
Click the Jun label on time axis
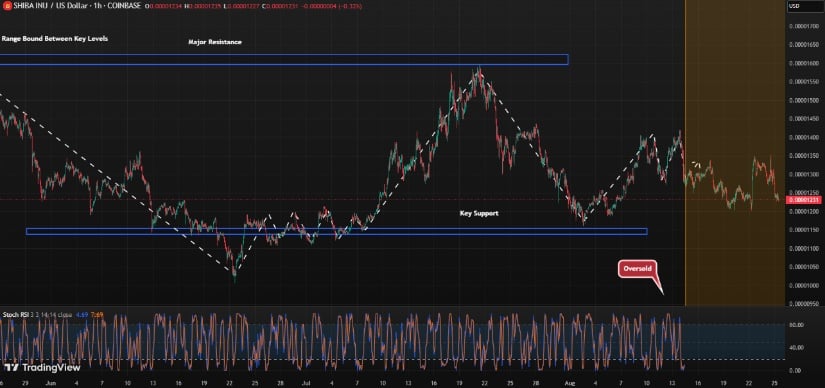coord(50,383)
